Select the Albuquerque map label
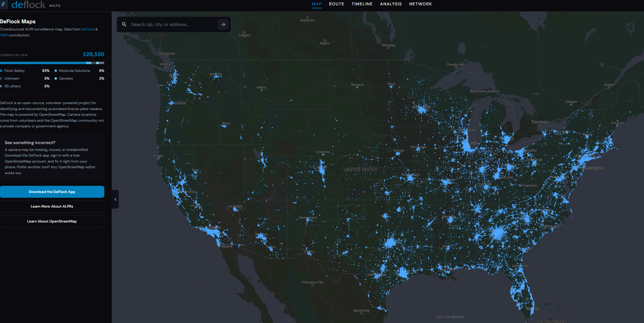This screenshot has height=323, width=644. point(308,217)
